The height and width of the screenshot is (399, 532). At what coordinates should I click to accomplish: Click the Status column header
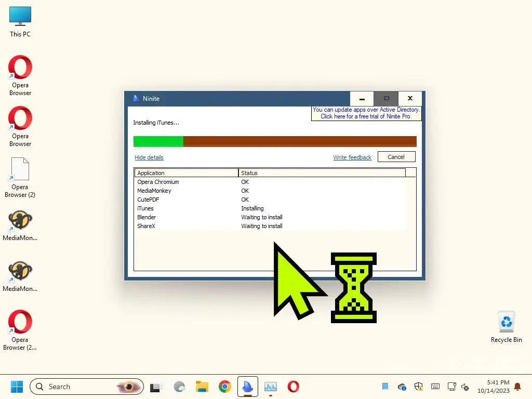pos(322,172)
